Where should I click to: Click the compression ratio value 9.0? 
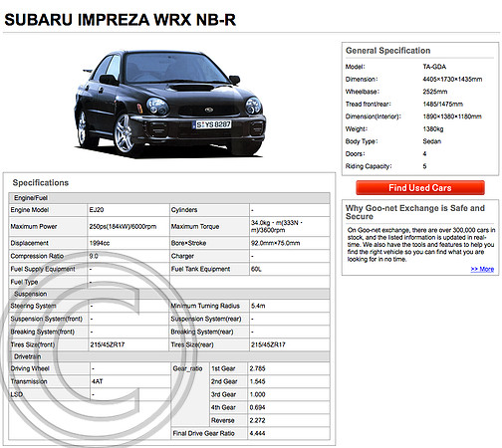(94, 256)
